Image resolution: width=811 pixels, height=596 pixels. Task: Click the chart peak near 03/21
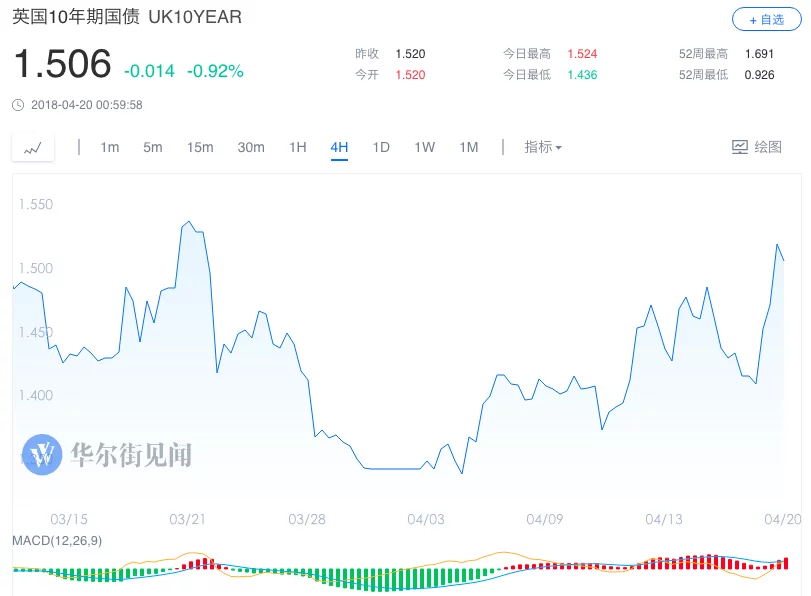(189, 222)
